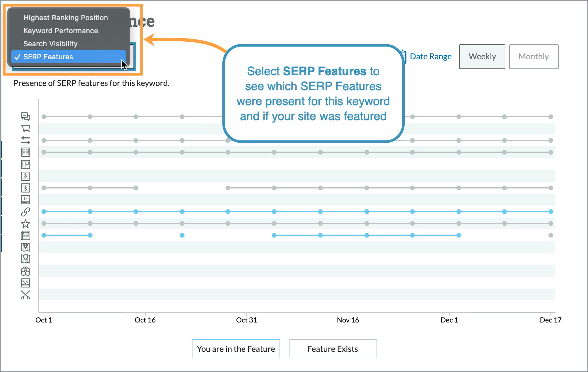588x372 pixels.
Task: Choose SERP Features from the dropdown
Action: click(x=49, y=57)
